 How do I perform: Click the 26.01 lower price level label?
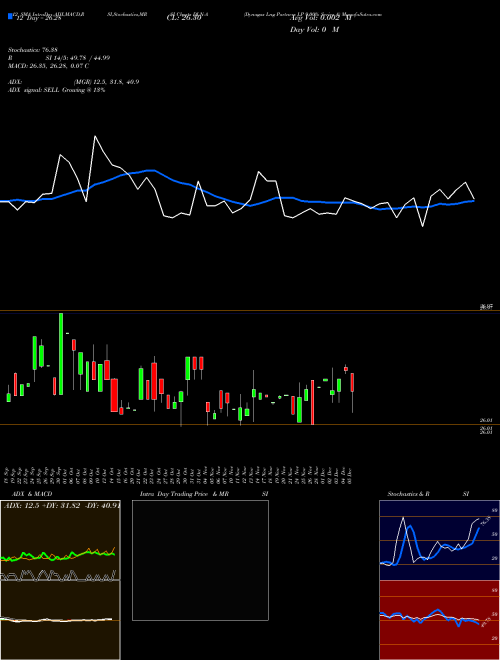tap(487, 420)
